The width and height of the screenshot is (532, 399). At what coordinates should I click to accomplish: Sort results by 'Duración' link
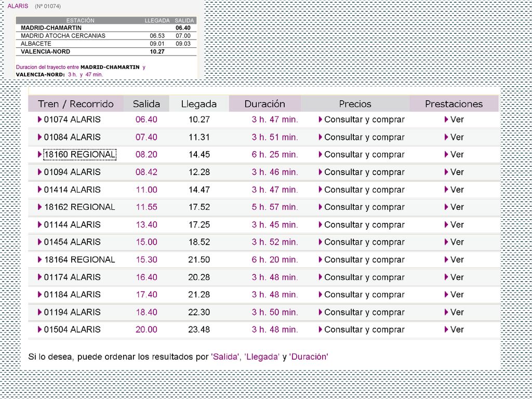coord(309,356)
